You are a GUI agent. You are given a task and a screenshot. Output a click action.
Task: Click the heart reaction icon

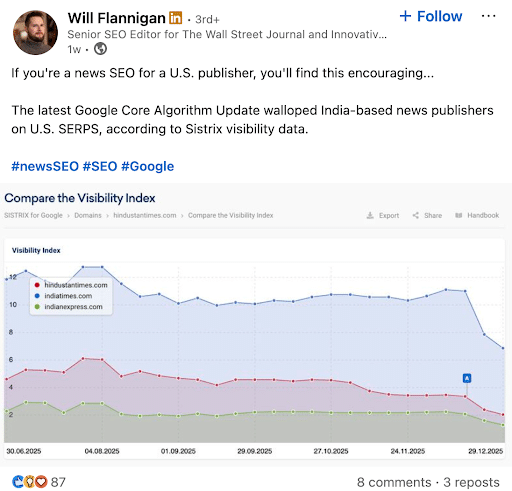(41, 482)
